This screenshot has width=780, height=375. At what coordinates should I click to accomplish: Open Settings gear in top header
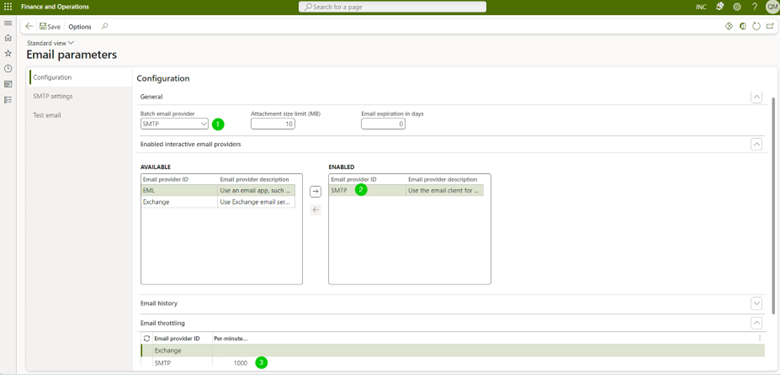click(x=737, y=7)
